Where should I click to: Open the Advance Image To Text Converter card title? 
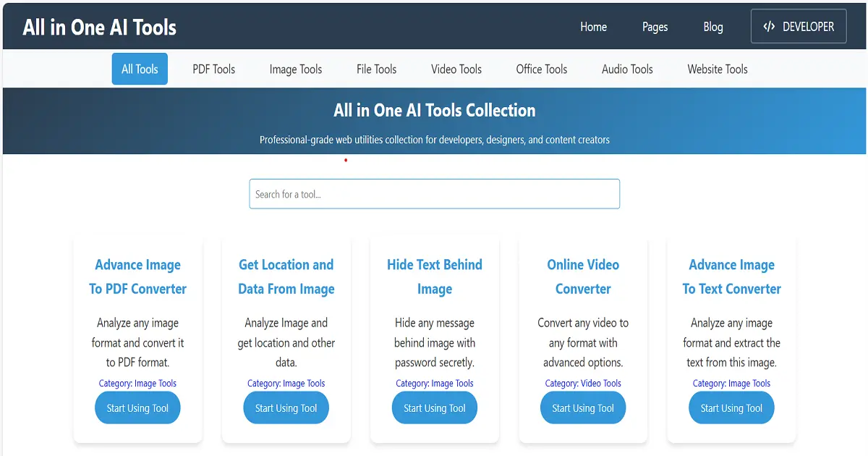pyautogui.click(x=731, y=276)
